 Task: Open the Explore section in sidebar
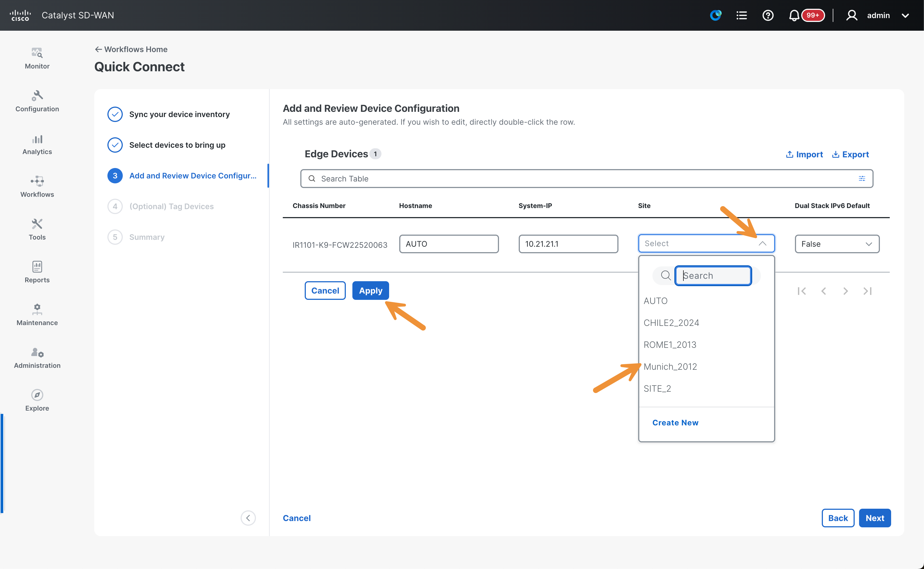click(37, 400)
